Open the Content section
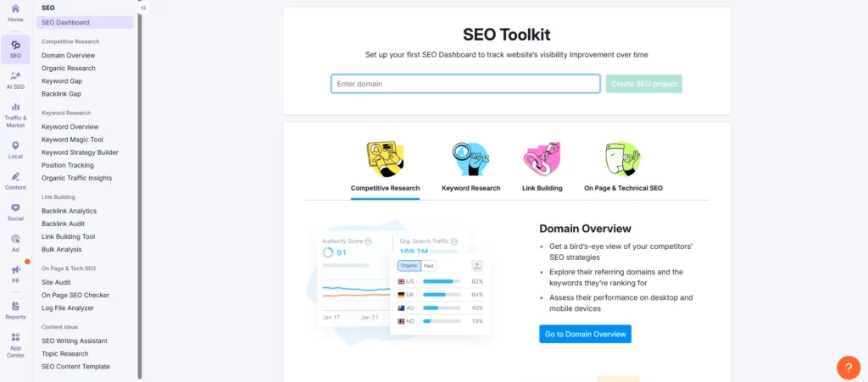 15,180
